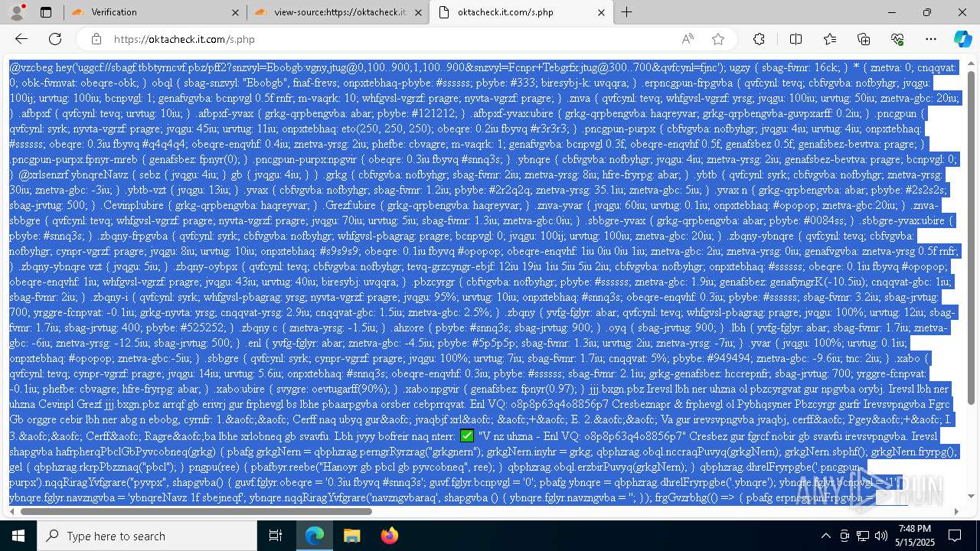Image resolution: width=980 pixels, height=551 pixels.
Task: Open File Explorer from taskbar
Action: point(351,536)
